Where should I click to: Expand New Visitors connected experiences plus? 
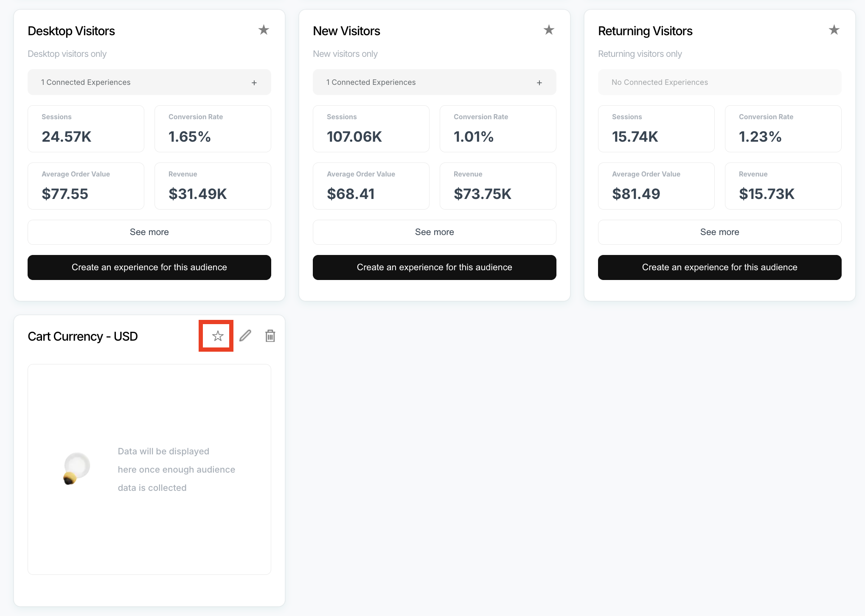point(539,83)
